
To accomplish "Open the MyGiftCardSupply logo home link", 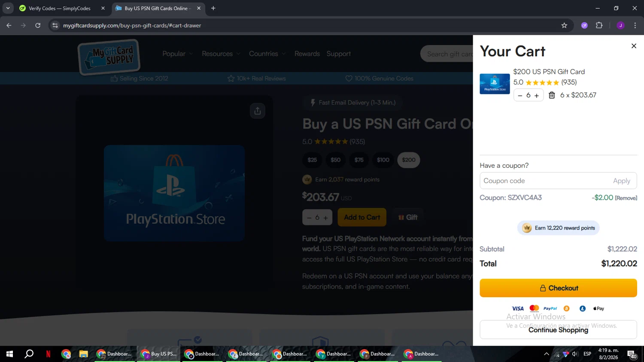I will pyautogui.click(x=109, y=57).
